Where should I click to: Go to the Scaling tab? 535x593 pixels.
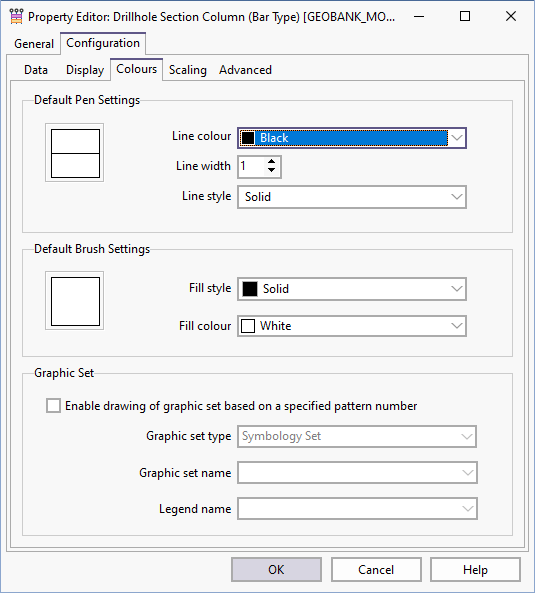[x=188, y=70]
